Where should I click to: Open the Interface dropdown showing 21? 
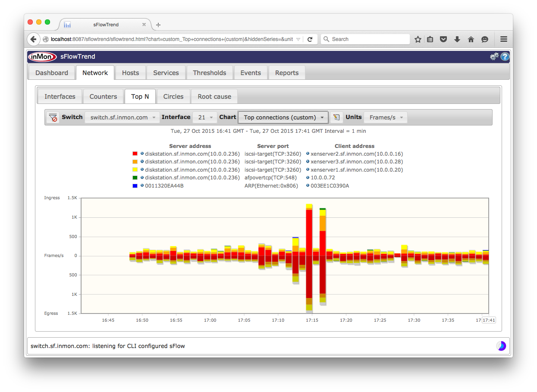(205, 117)
